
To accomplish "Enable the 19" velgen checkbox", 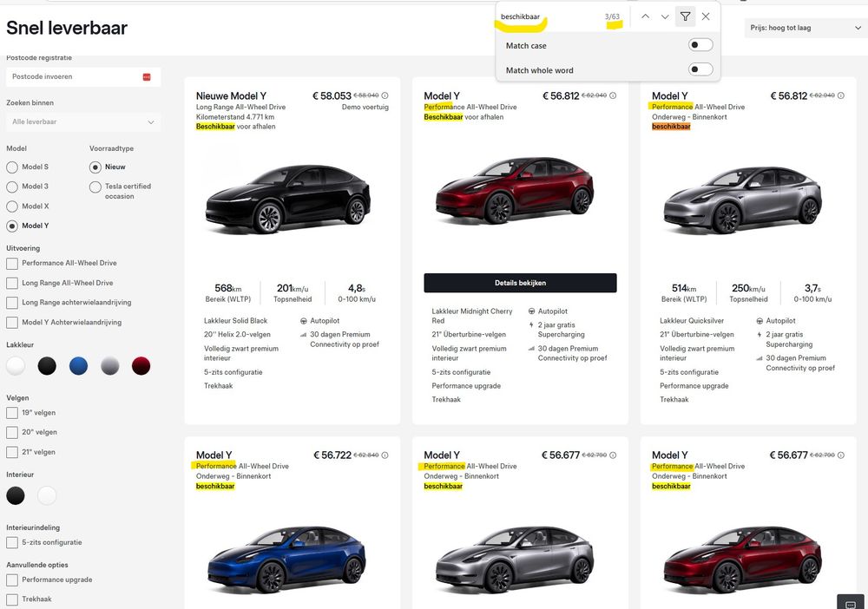I will pyautogui.click(x=12, y=413).
